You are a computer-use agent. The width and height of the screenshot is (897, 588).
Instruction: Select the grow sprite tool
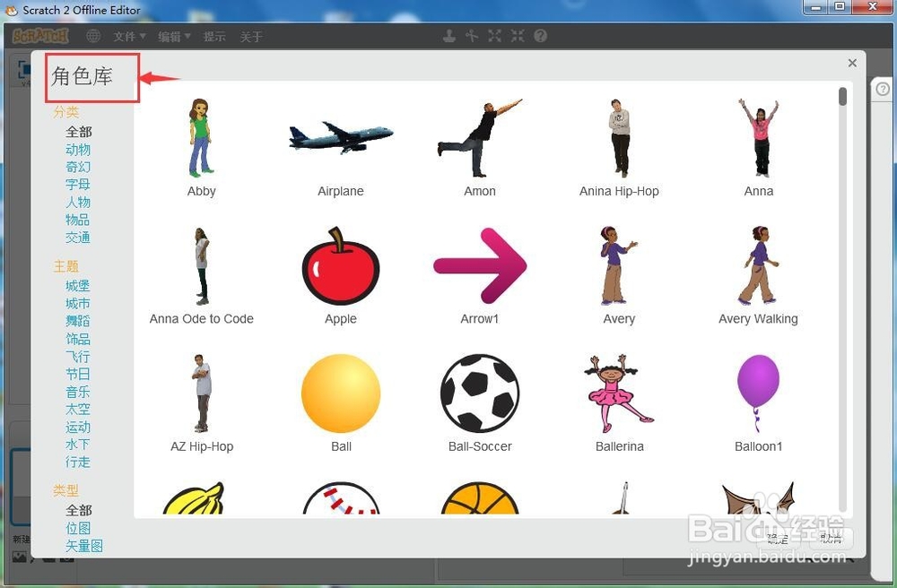click(494, 36)
